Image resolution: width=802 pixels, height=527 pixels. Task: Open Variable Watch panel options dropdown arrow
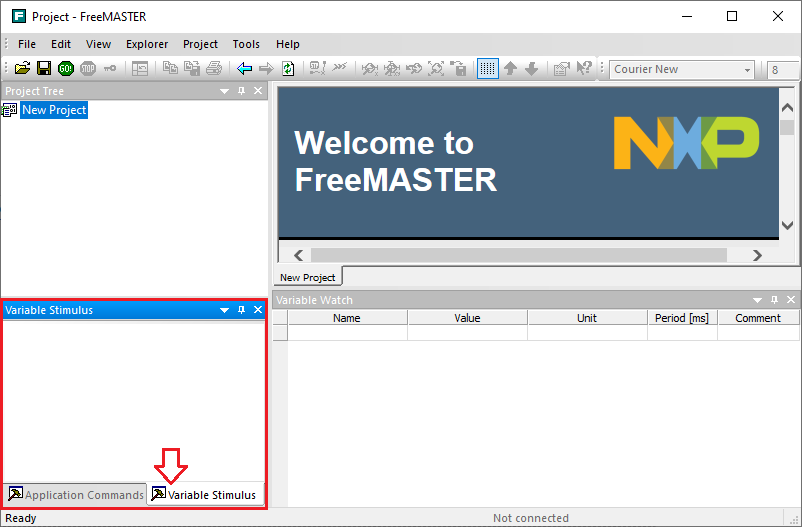[757, 300]
